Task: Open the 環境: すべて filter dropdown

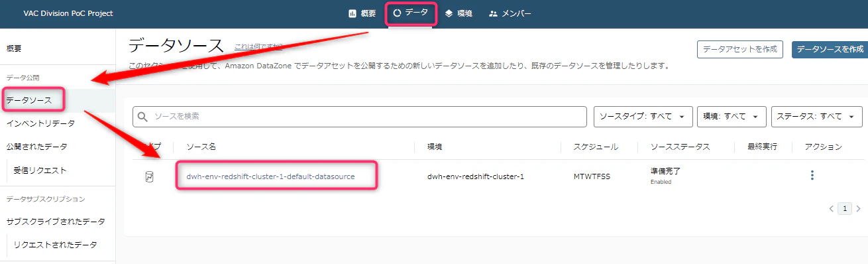Action: [732, 116]
